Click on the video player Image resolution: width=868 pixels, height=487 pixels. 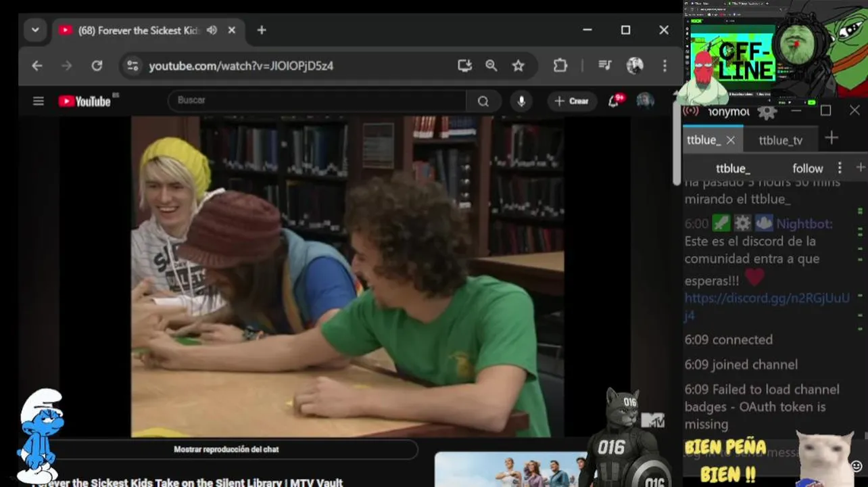[x=347, y=276]
